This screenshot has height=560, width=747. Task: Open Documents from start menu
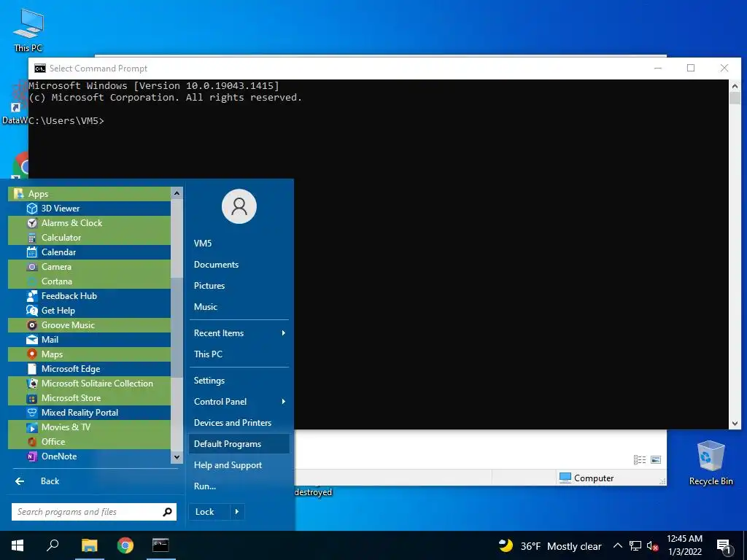coord(239,264)
